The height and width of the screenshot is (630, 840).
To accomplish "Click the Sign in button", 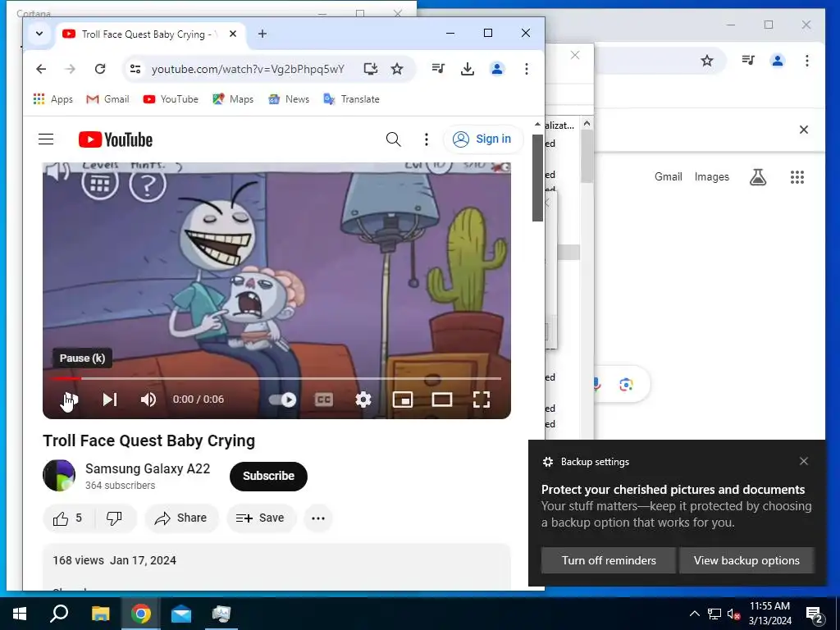I will (482, 139).
